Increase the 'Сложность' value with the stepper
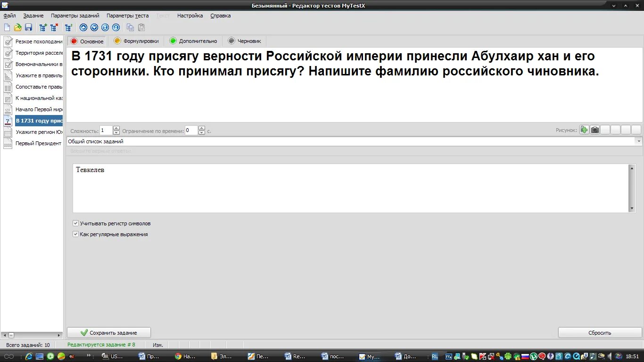The image size is (644, 362). click(x=116, y=128)
